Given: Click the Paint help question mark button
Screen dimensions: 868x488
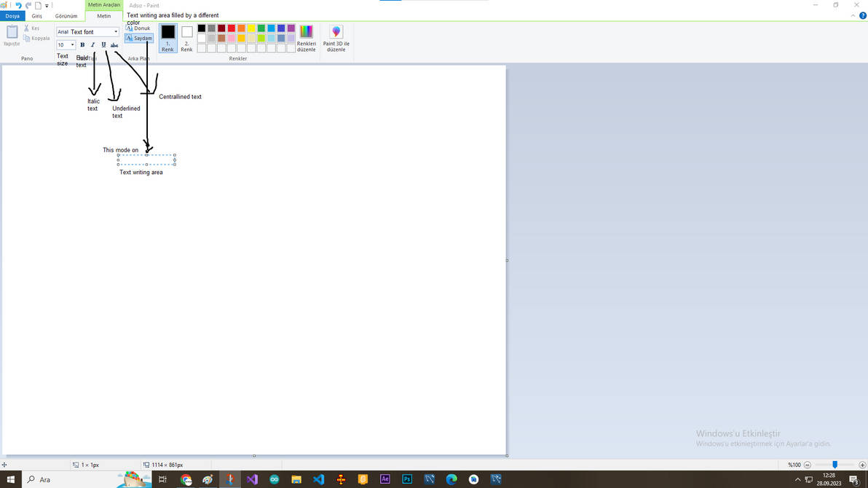Looking at the screenshot, I should tap(863, 15).
